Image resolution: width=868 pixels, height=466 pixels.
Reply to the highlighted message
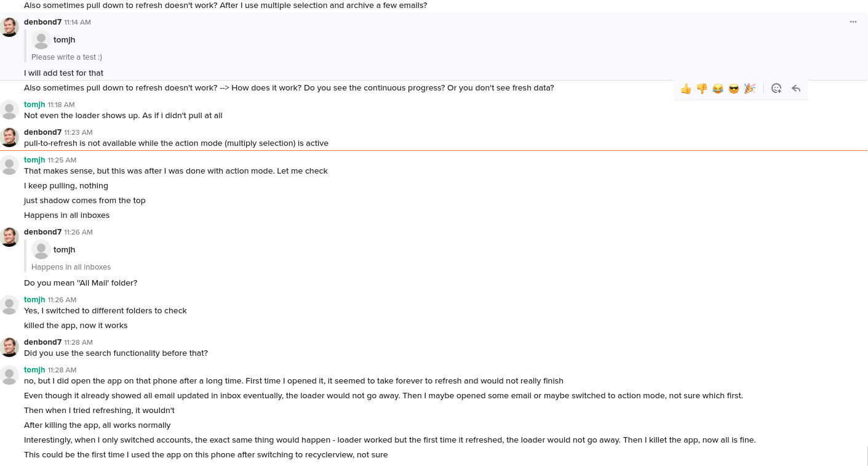796,89
